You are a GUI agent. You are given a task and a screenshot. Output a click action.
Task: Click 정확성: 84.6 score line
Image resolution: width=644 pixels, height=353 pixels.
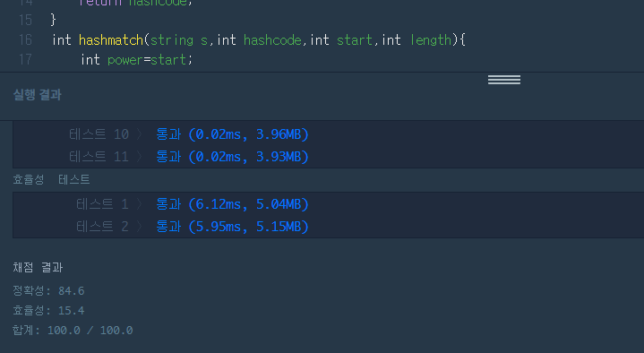48,290
